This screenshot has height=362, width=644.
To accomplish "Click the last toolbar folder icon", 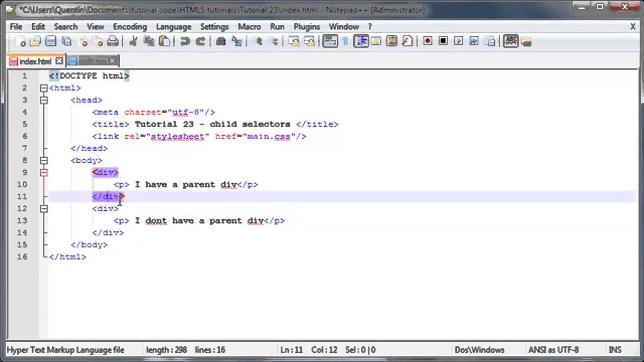I will pyautogui.click(x=526, y=42).
